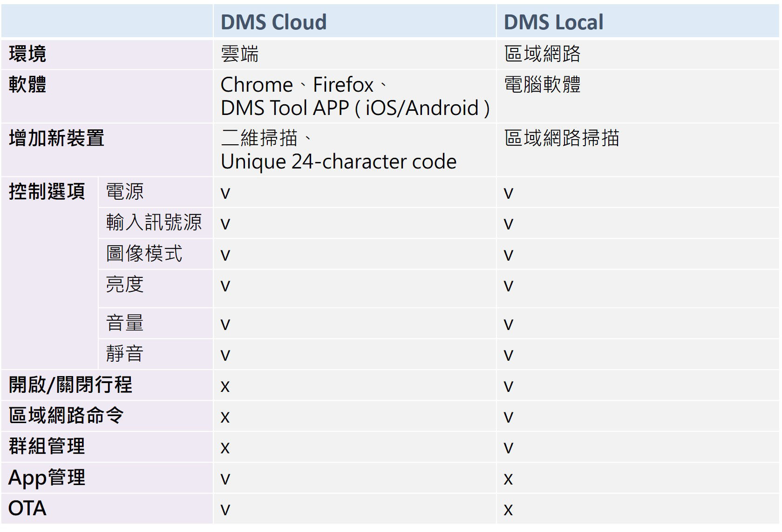
Task: Click the Chrome、Firefox text line
Action: pos(304,85)
